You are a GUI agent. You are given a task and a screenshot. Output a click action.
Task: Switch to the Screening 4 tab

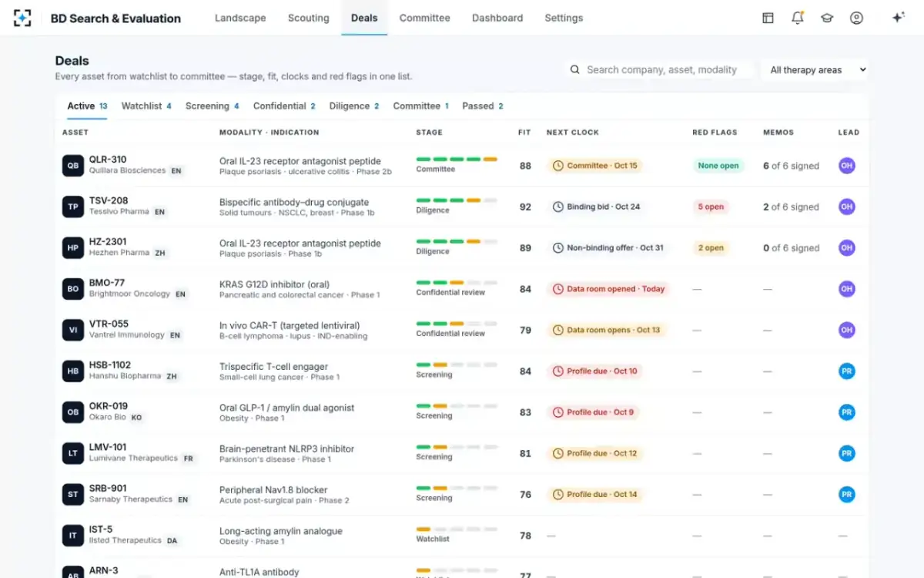pyautogui.click(x=213, y=106)
